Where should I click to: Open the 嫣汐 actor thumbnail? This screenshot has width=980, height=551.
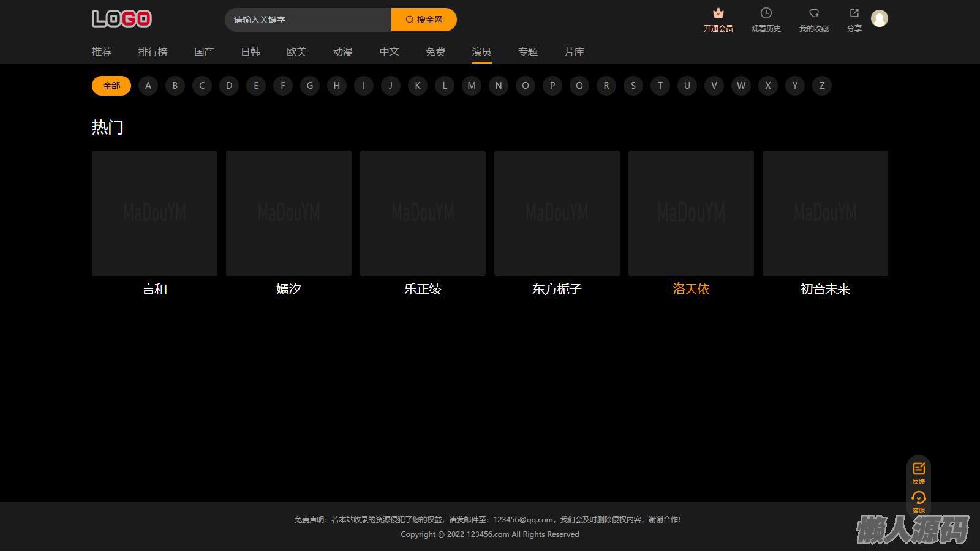tap(288, 213)
